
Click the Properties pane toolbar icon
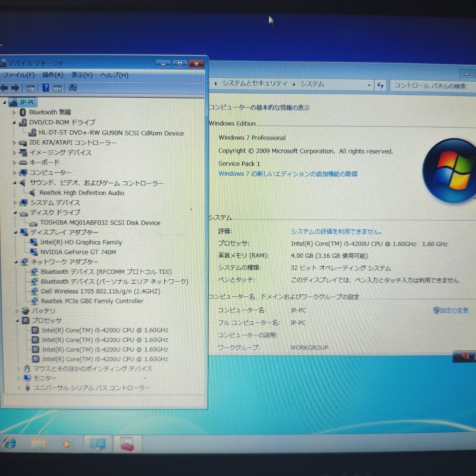pos(58,88)
